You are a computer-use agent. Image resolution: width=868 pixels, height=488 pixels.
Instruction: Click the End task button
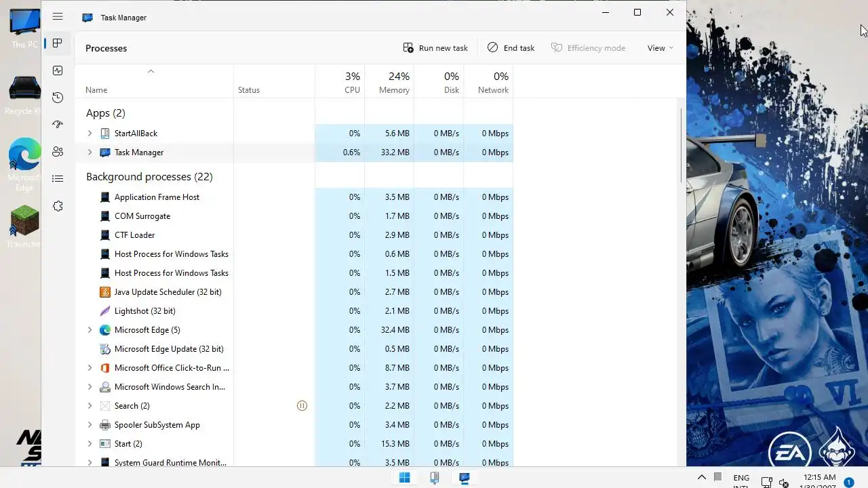tap(511, 48)
